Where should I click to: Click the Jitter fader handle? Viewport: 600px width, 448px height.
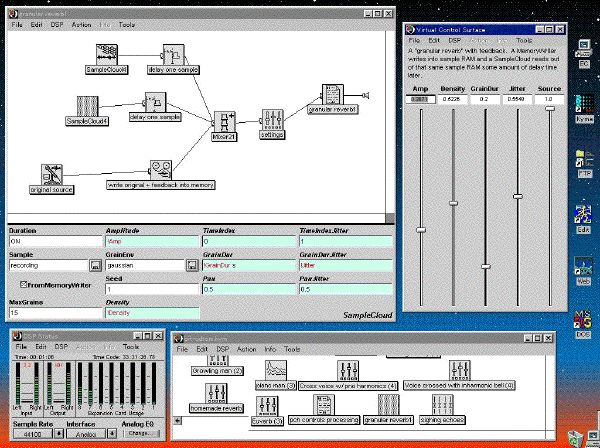pos(518,196)
